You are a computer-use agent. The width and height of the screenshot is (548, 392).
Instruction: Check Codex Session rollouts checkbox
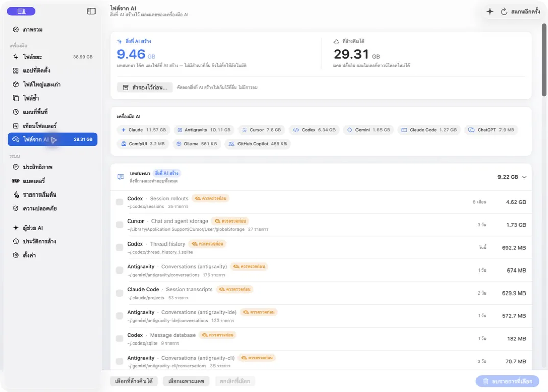pos(120,202)
